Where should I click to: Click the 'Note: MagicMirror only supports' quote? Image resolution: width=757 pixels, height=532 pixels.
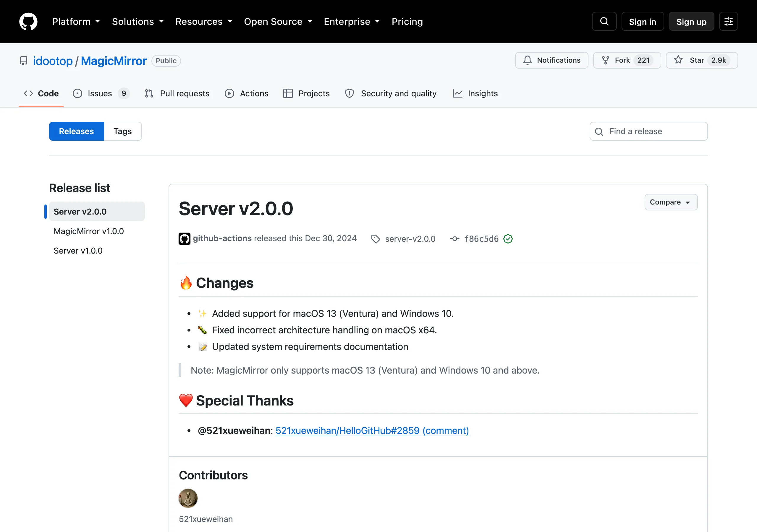[365, 370]
